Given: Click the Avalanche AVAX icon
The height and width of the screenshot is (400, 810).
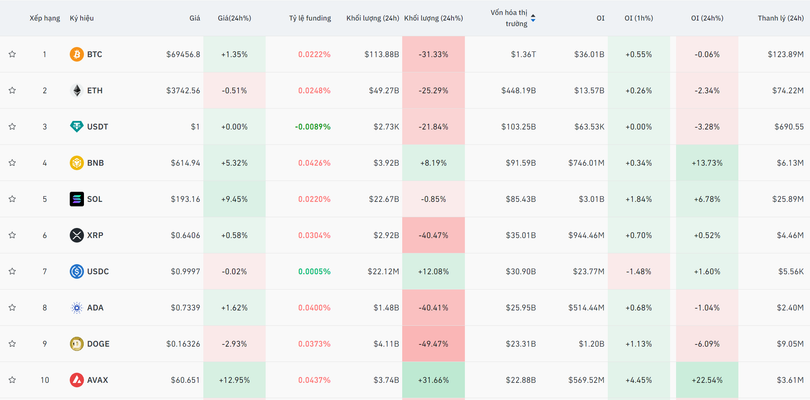Looking at the screenshot, I should point(76,380).
